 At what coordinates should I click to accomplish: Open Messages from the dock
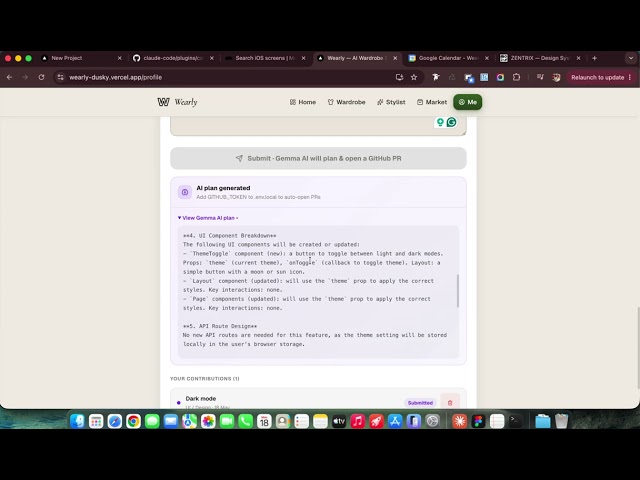click(152, 421)
